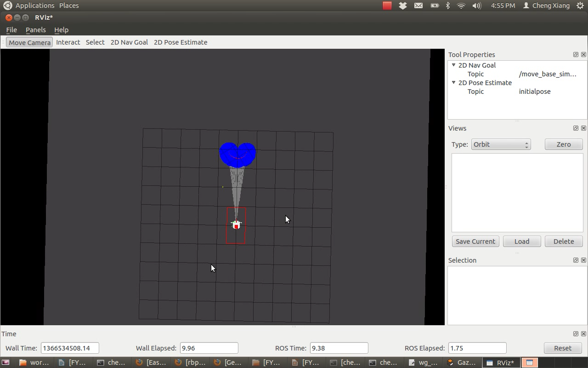The height and width of the screenshot is (368, 588).
Task: Close the Views panel
Action: click(x=583, y=128)
